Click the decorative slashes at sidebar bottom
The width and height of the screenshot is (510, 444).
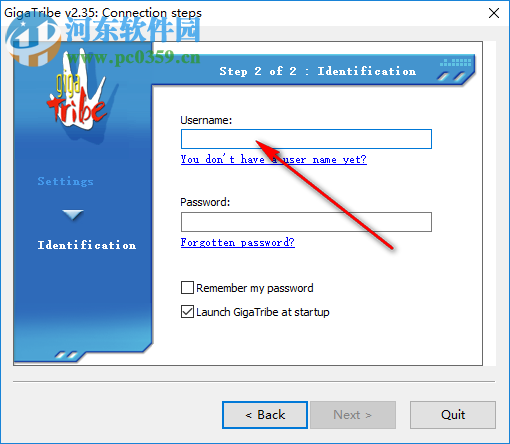pyautogui.click(x=66, y=355)
